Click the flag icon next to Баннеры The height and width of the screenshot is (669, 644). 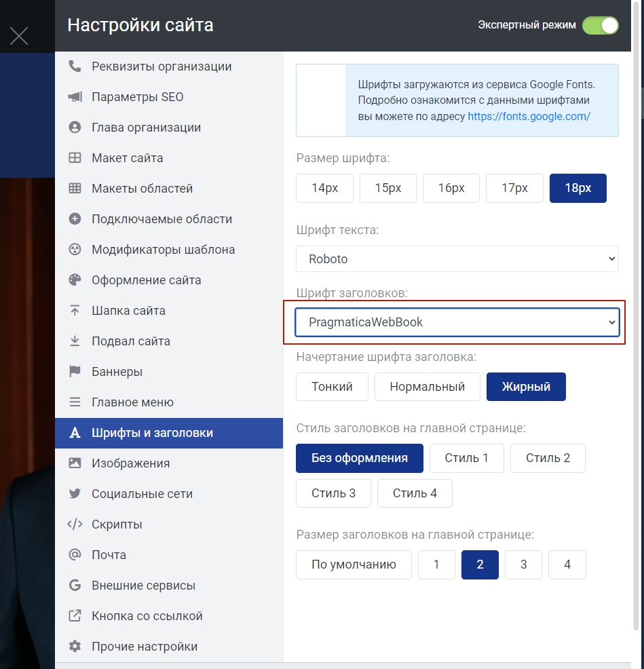click(75, 372)
